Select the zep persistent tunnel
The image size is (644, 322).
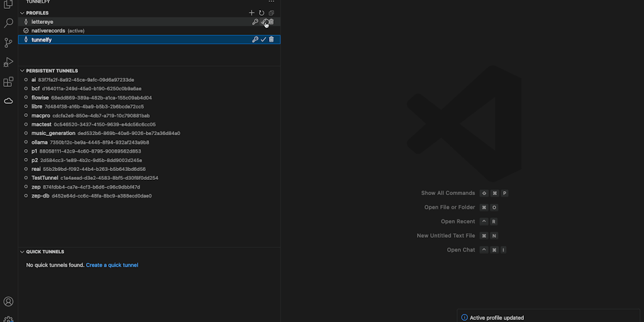pos(150,187)
